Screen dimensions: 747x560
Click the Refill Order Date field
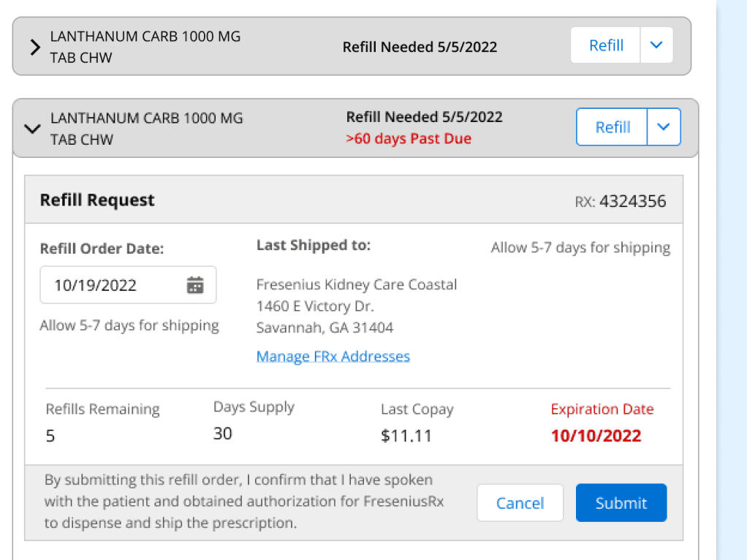pos(117,285)
